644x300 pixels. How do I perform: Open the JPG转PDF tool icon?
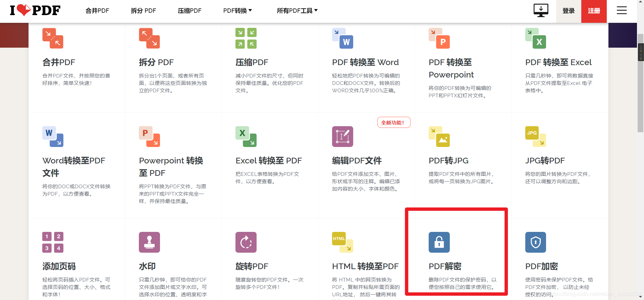pyautogui.click(x=536, y=137)
